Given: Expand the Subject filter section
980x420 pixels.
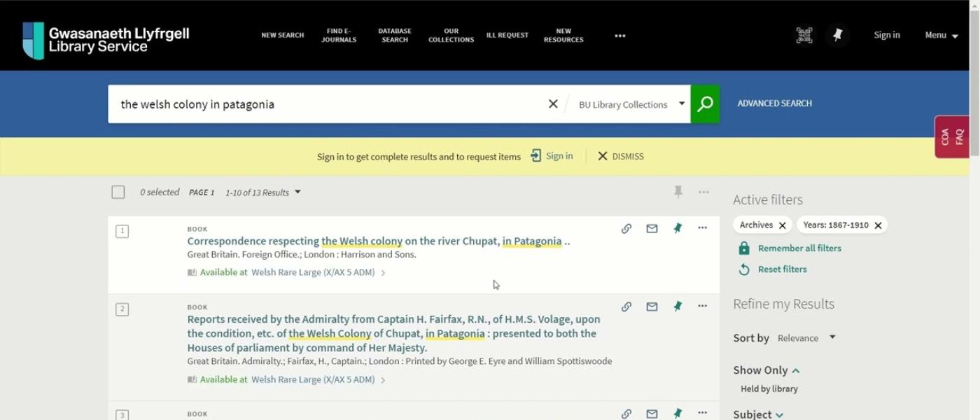Looking at the screenshot, I should coord(758,414).
